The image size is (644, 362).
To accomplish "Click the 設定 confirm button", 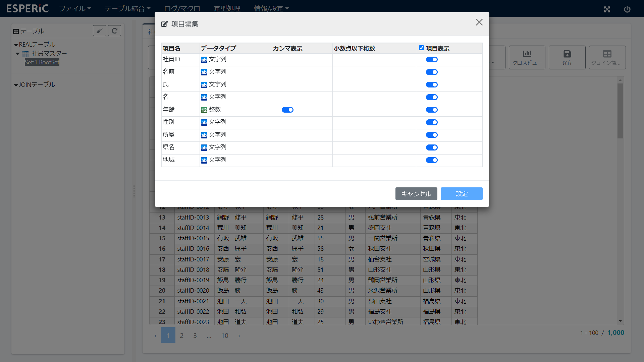I will [x=462, y=194].
